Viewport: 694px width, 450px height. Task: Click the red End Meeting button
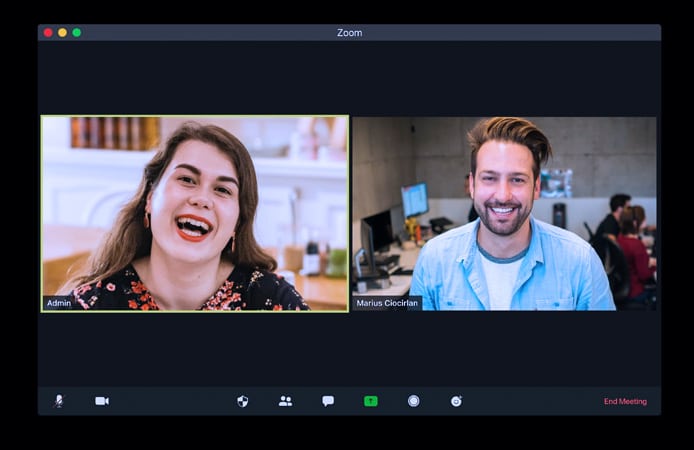tap(625, 401)
